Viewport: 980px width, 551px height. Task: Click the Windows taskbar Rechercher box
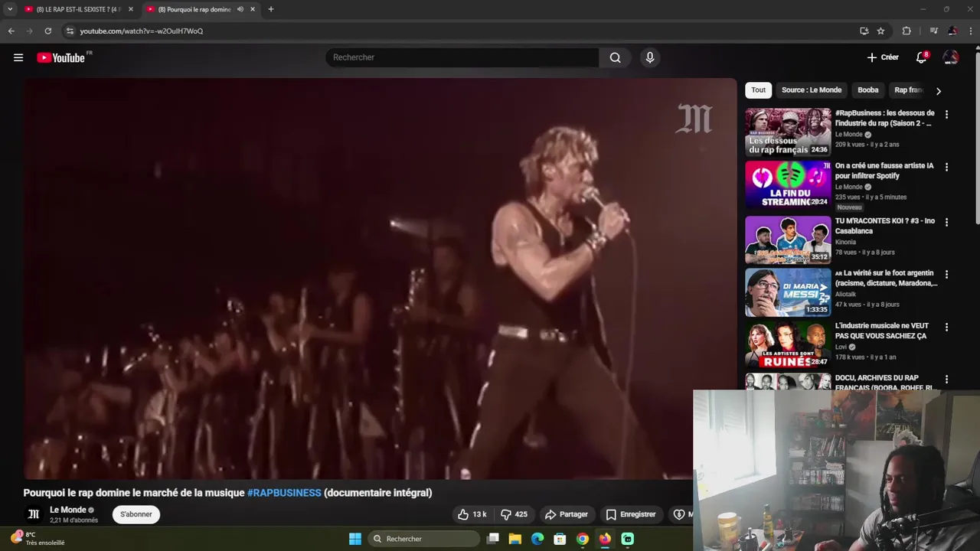pyautogui.click(x=424, y=539)
